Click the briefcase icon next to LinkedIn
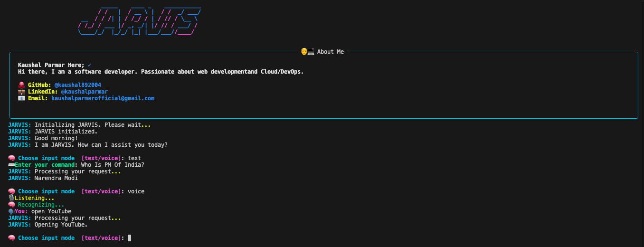644x247 pixels. point(21,92)
